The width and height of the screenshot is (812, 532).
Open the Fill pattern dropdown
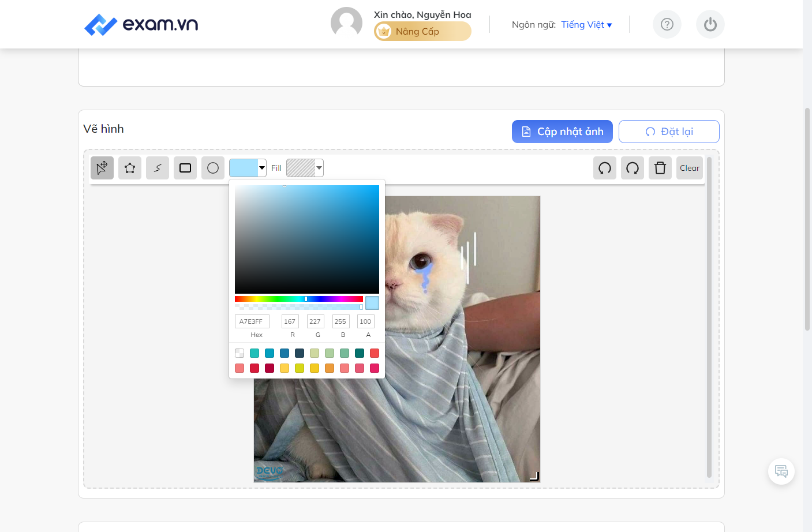(x=305, y=168)
